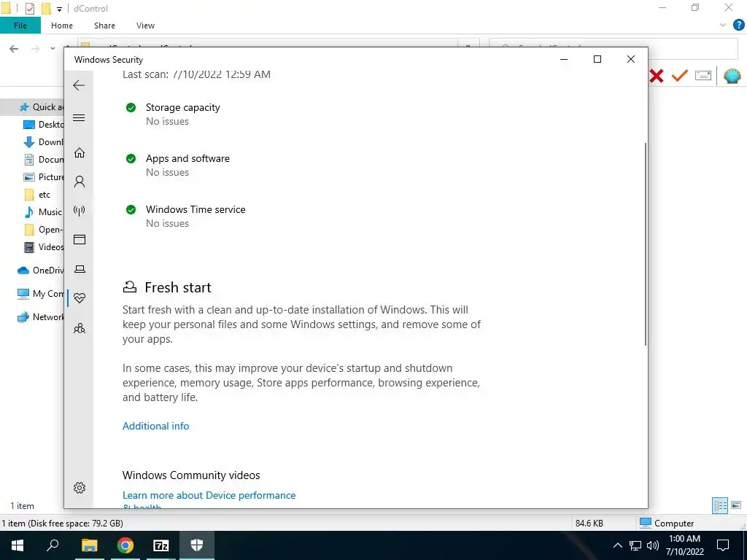Open File Explorer from the taskbar
Image resolution: width=747 pixels, height=560 pixels.
90,545
